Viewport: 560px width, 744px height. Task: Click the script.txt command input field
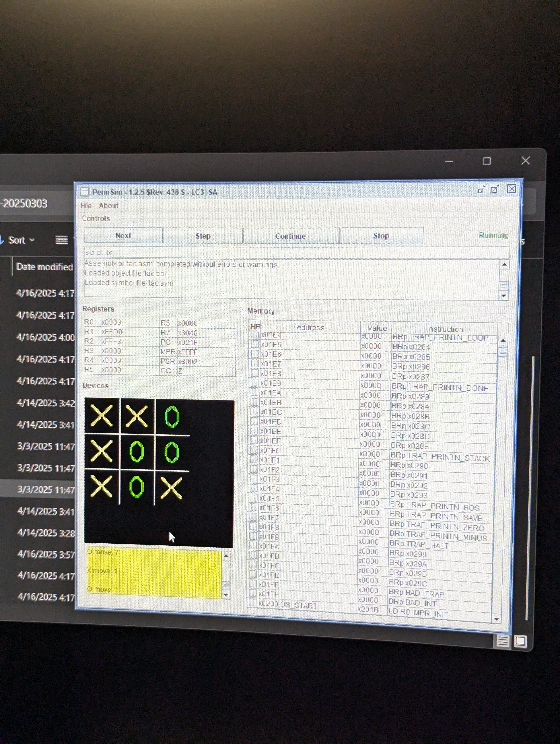[296, 252]
